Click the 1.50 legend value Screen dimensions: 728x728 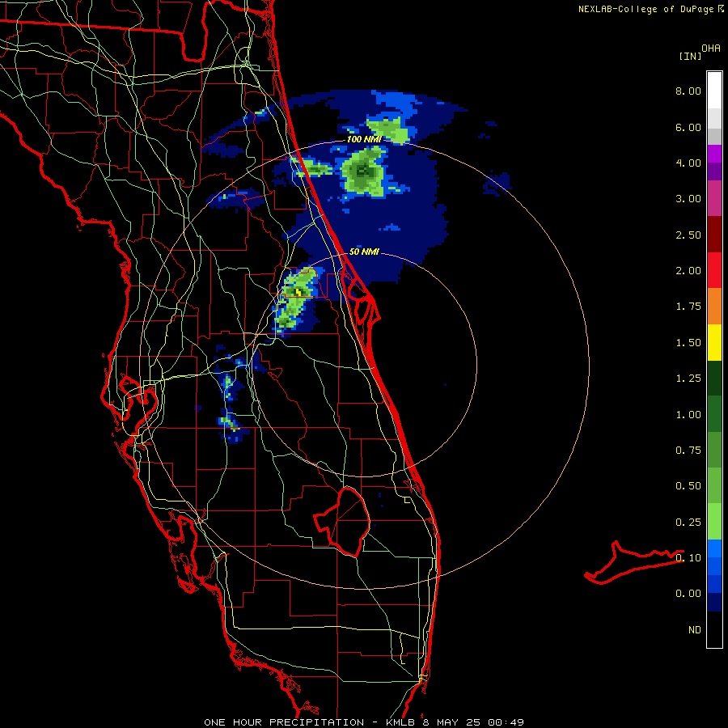[688, 343]
